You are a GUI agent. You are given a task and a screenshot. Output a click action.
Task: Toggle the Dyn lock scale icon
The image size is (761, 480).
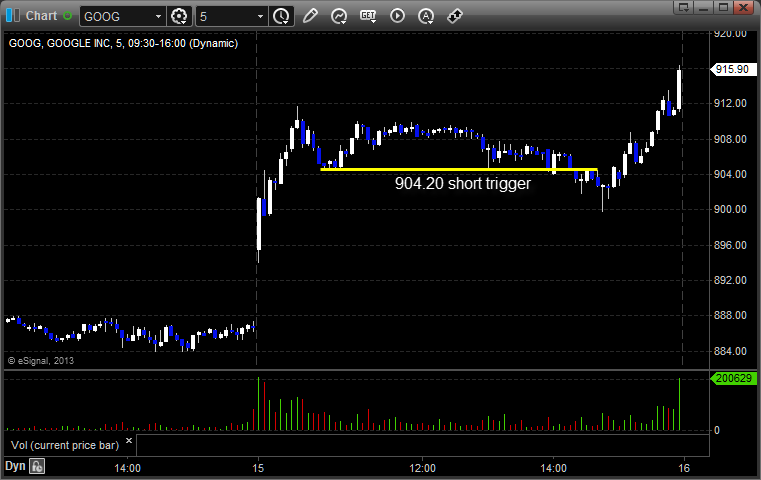coord(37,466)
